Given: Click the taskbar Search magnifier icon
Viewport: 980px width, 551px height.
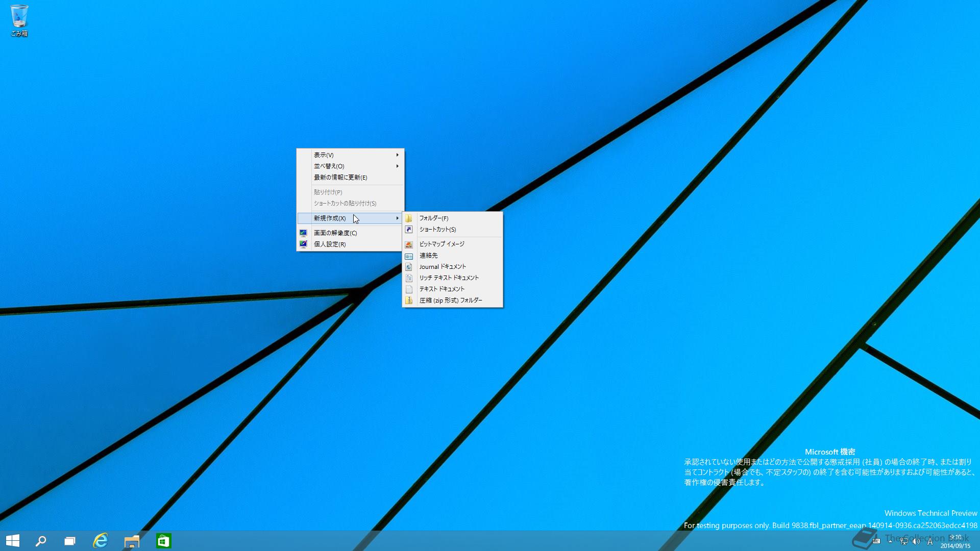Looking at the screenshot, I should [x=41, y=541].
